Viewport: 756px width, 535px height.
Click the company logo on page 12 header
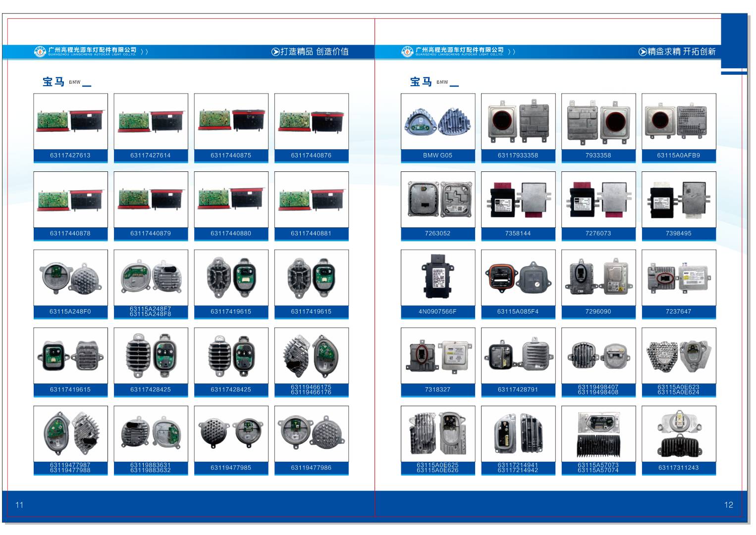click(407, 52)
